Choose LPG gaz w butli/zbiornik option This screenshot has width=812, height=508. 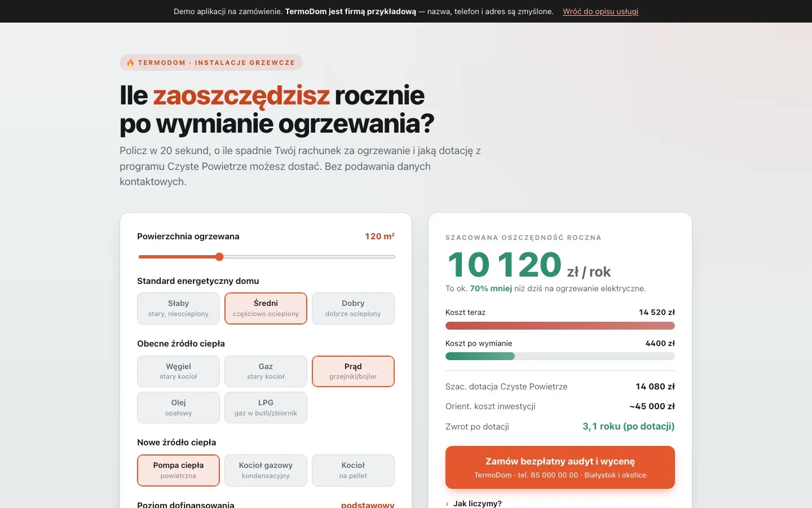point(266,408)
